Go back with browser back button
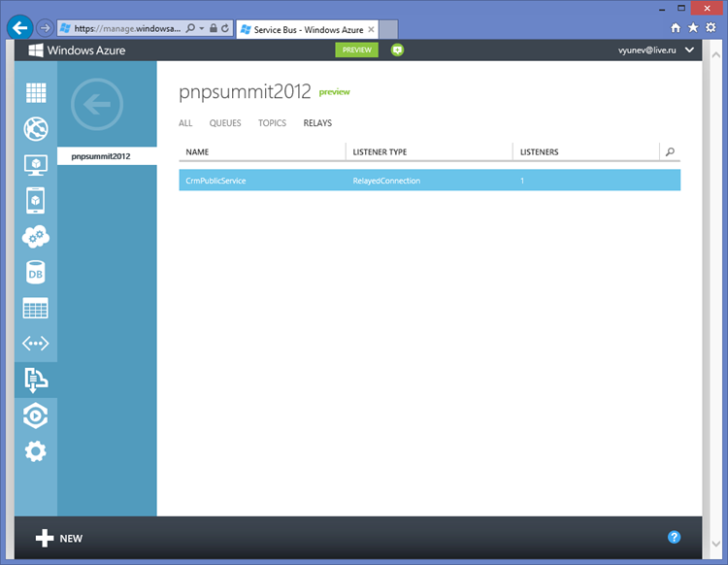The image size is (728, 565). point(20,28)
